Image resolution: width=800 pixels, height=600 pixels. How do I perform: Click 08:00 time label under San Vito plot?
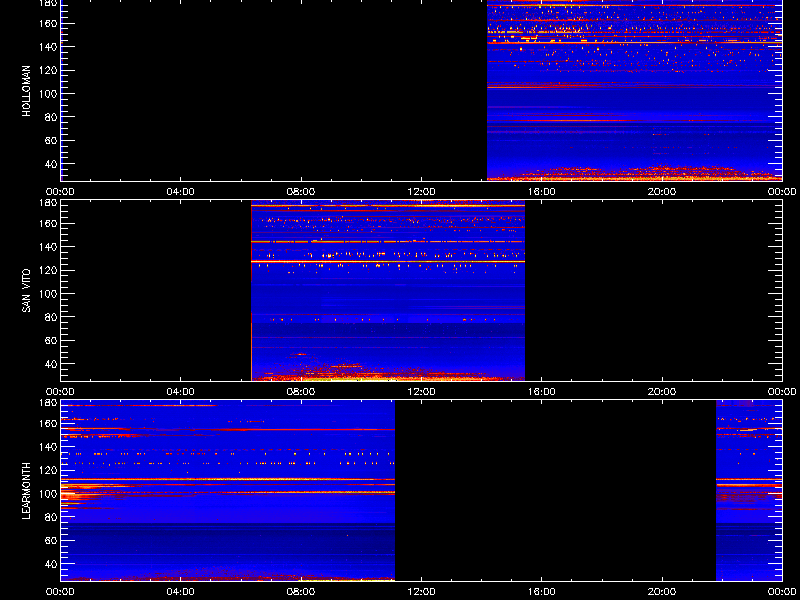301,392
